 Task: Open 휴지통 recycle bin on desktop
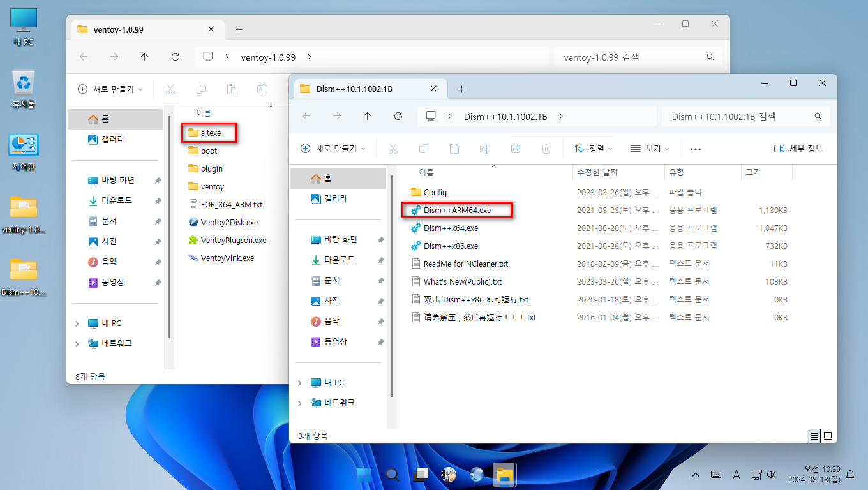click(x=24, y=89)
